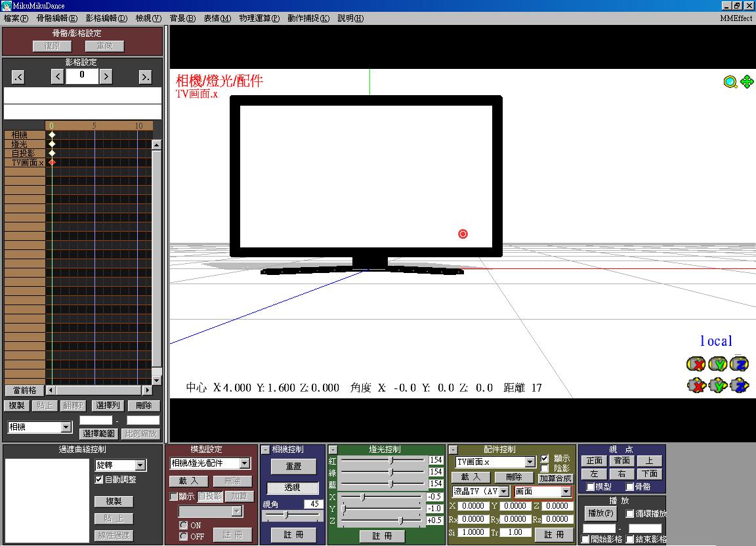Click the lower-row blue Z axis icon

[x=739, y=385]
